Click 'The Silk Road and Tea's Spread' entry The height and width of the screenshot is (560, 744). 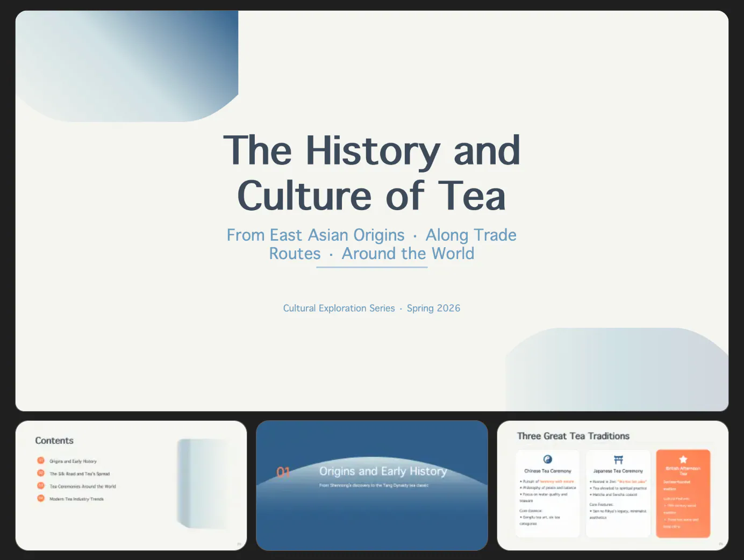80,474
